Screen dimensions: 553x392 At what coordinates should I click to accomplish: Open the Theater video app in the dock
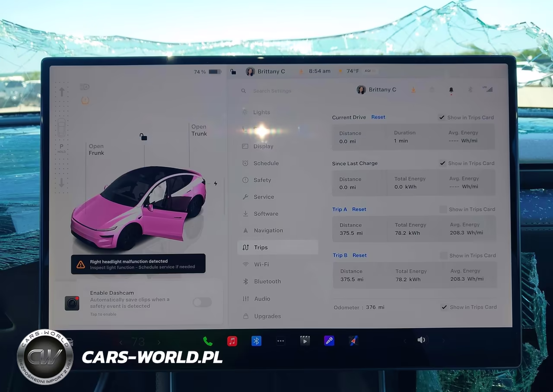305,341
